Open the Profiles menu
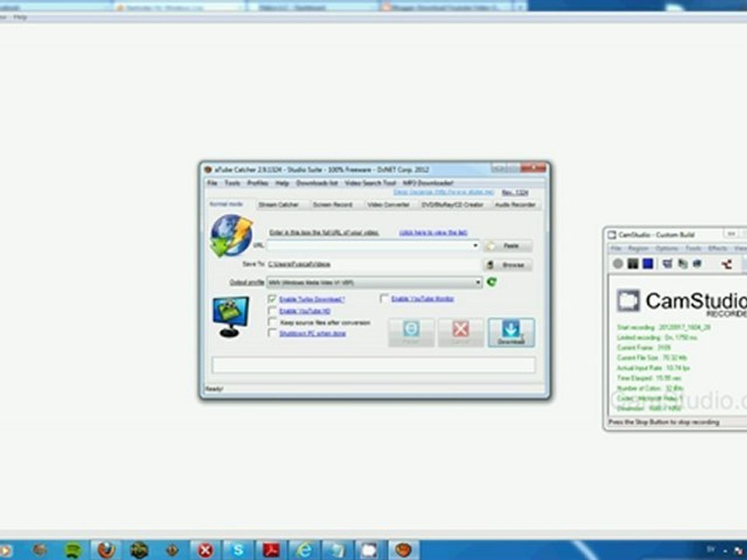 tap(258, 183)
